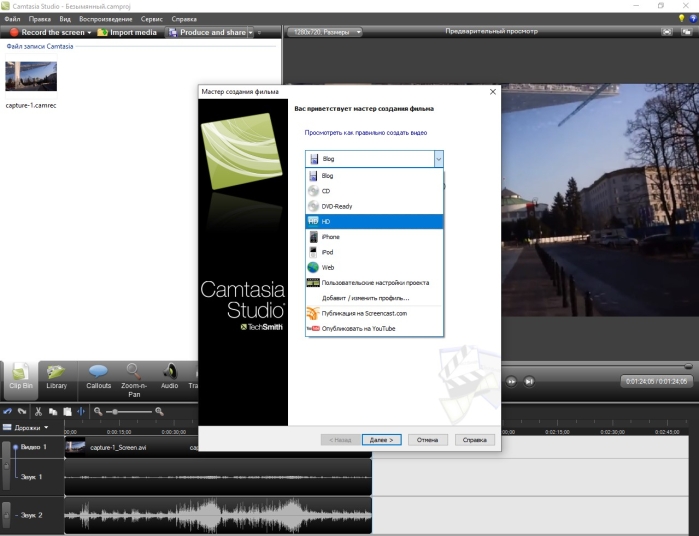Screen dimensions: 699x536
Task: Click the fullscreen preview icon
Action: [x=667, y=32]
